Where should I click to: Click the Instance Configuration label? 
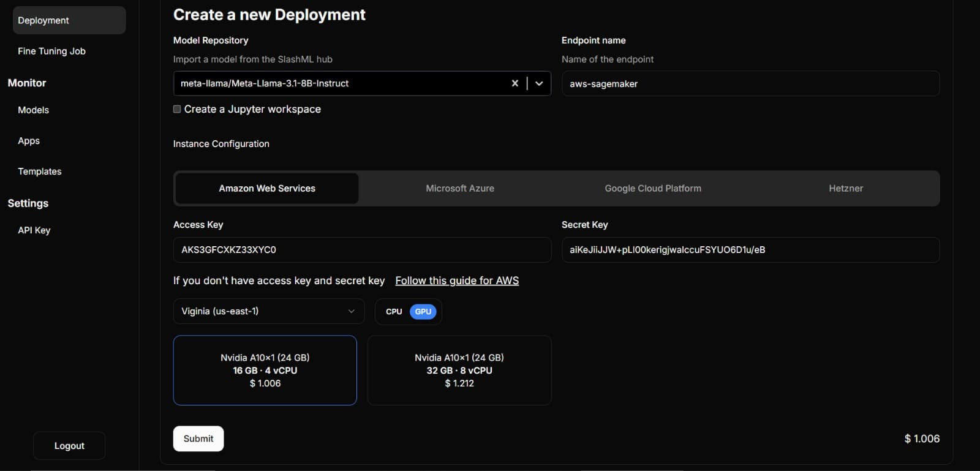coord(221,144)
